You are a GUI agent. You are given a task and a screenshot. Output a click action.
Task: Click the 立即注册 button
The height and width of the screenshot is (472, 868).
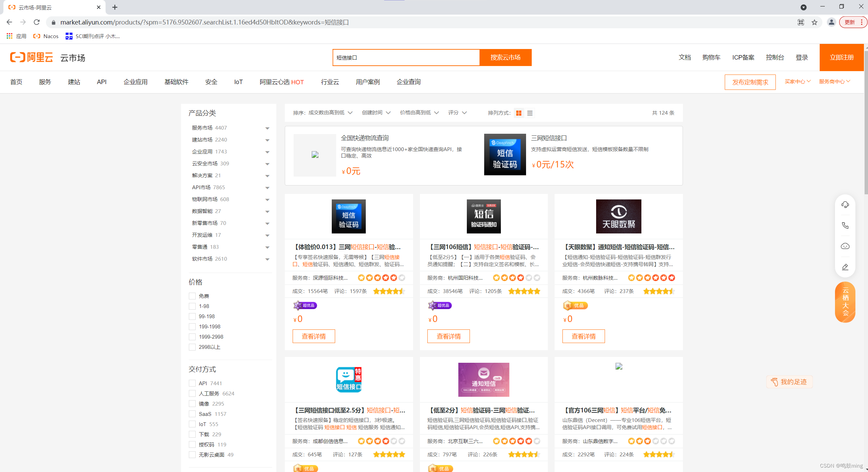tap(841, 57)
